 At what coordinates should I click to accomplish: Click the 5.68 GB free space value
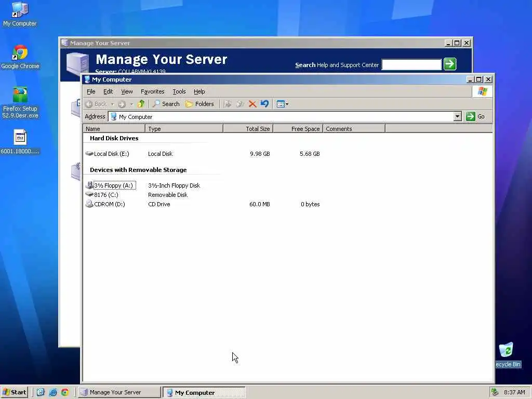[x=310, y=154]
